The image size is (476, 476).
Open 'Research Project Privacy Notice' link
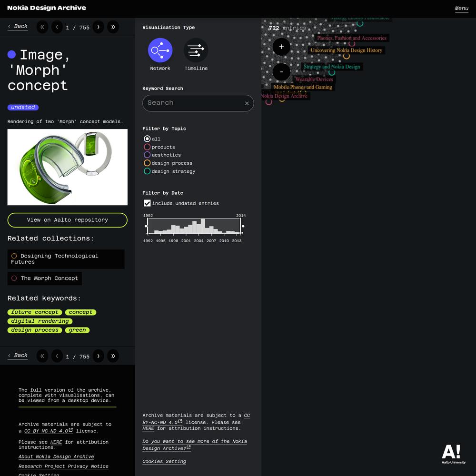point(63,466)
